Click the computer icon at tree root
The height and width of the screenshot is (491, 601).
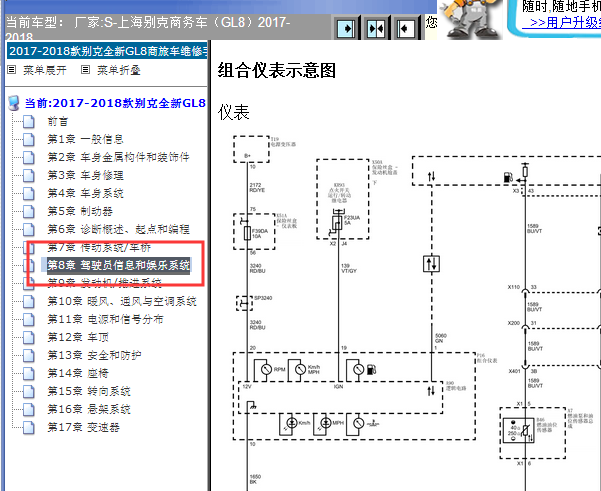[14, 103]
